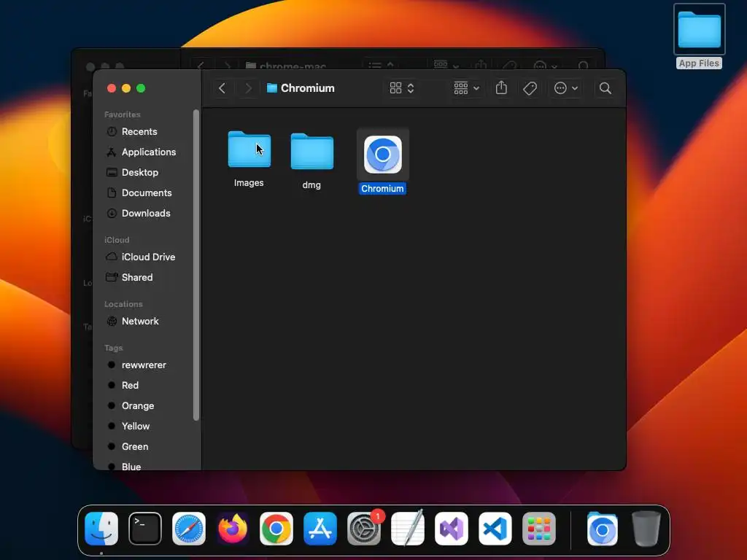Open the group-by dropdown in toolbar
747x560 pixels.
pos(466,88)
